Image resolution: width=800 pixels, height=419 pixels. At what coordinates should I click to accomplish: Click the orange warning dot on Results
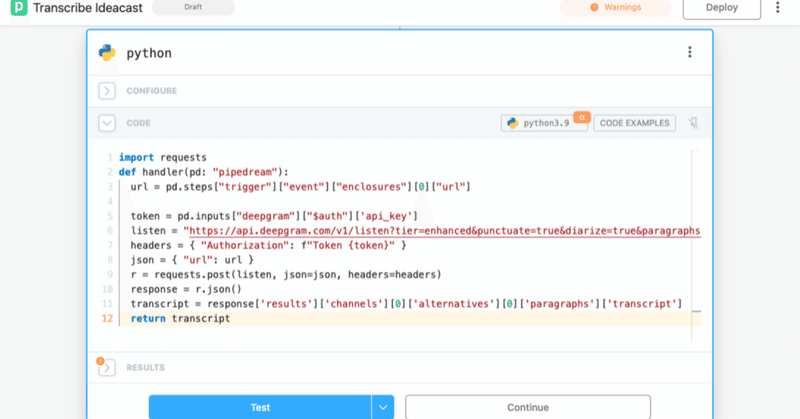[101, 361]
